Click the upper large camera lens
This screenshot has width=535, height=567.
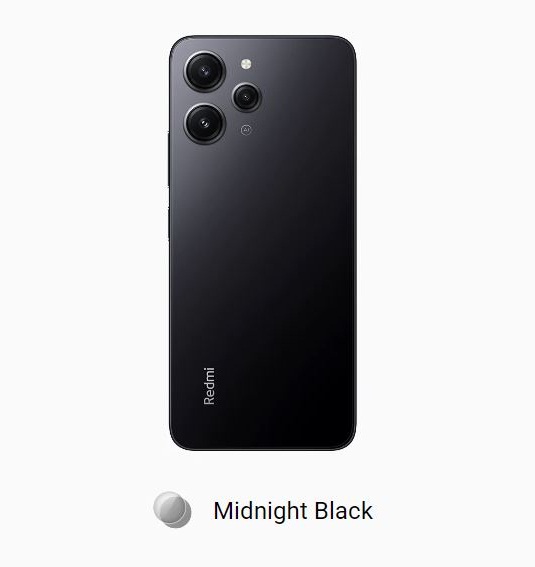(x=205, y=71)
